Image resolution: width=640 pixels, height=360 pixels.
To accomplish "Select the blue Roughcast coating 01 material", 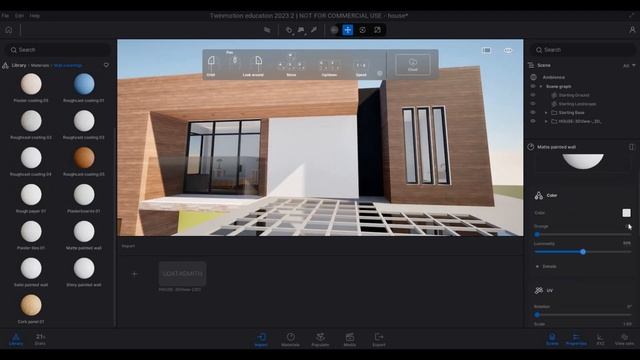I will coord(84,84).
